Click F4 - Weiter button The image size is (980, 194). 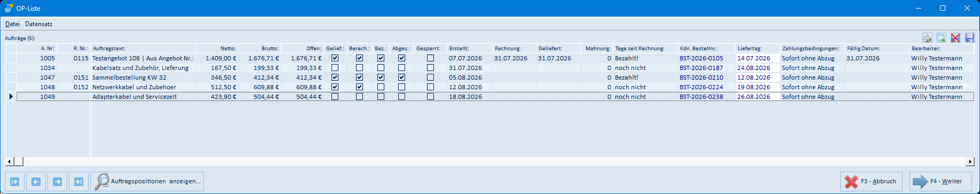941,182
